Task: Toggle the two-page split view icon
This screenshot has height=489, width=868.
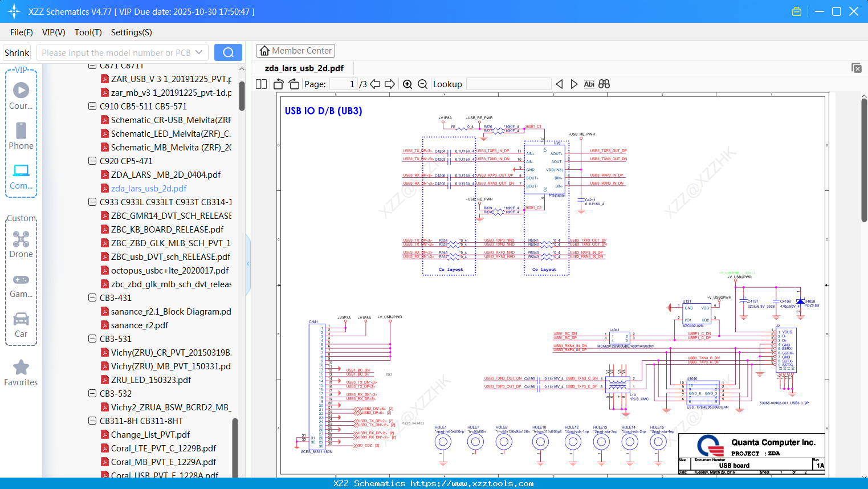Action: pos(261,84)
